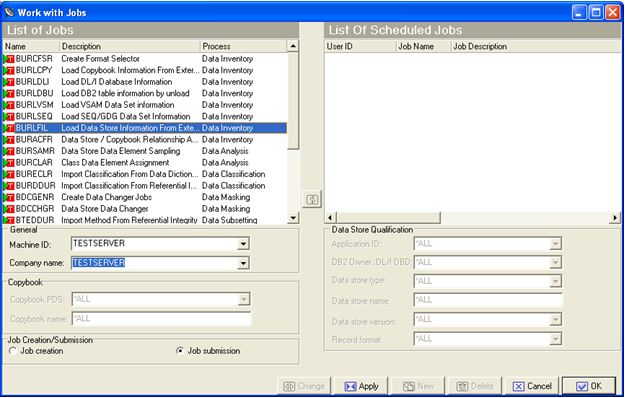The width and height of the screenshot is (625, 398).
Task: Click the job icon beside BURLVSM
Action: click(9, 105)
